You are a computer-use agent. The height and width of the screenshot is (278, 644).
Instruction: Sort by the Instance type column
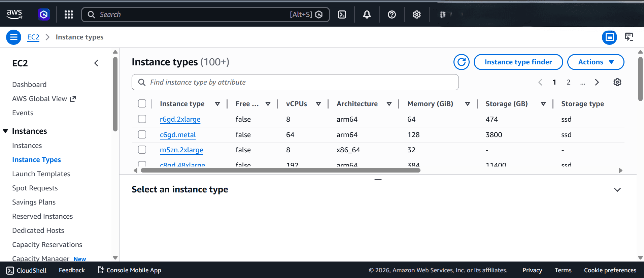click(217, 104)
